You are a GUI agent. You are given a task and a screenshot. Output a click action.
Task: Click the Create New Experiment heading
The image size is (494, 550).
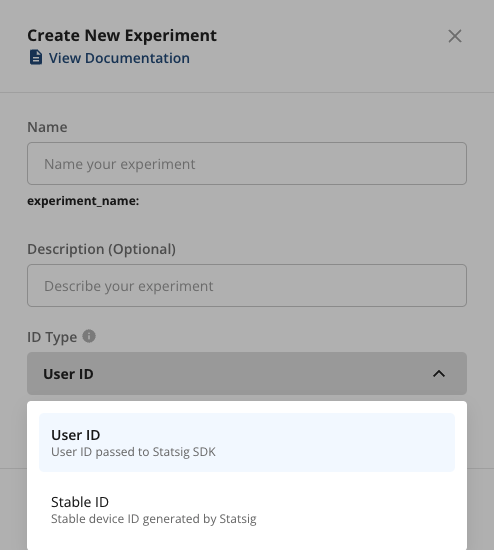click(122, 35)
